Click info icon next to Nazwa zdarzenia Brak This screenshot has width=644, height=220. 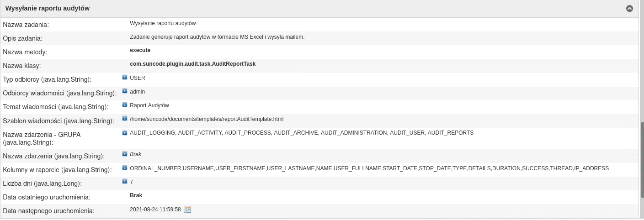(125, 154)
